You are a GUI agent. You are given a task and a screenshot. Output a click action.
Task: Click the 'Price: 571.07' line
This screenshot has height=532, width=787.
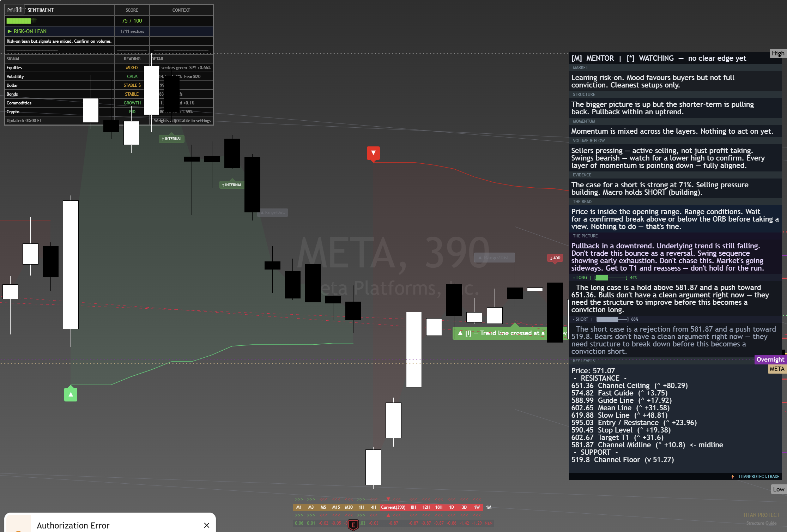pyautogui.click(x=593, y=371)
